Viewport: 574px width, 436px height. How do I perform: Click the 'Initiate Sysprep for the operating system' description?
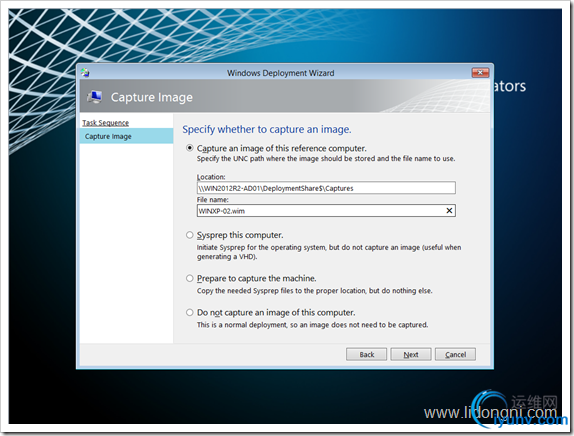coord(329,252)
